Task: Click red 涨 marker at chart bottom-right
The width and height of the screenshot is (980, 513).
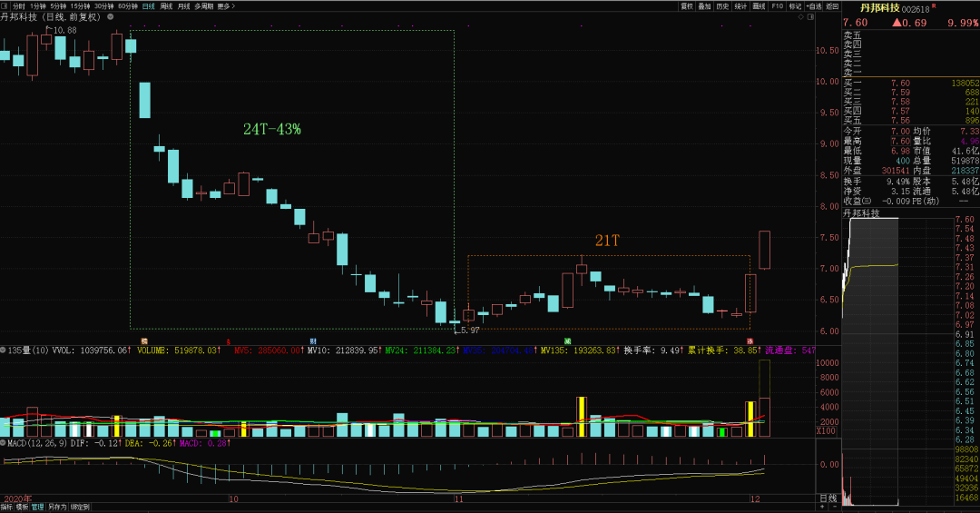Action: click(x=750, y=341)
